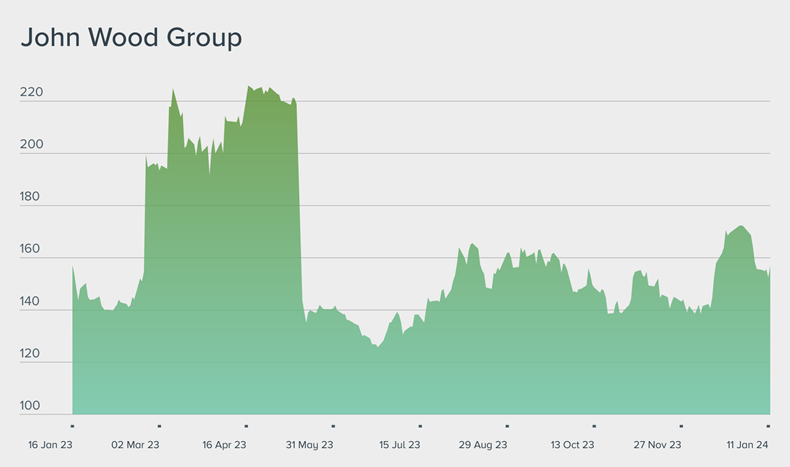Click the John Wood Group chart title
The width and height of the screenshot is (790, 467).
tap(131, 38)
